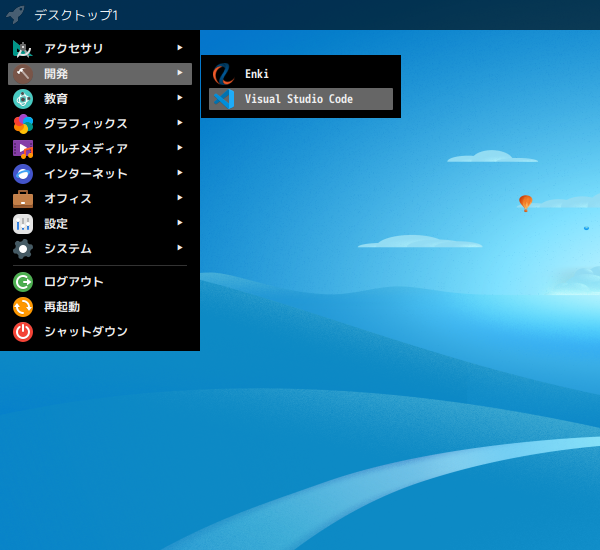Click the オフィス briefcase icon

23,199
